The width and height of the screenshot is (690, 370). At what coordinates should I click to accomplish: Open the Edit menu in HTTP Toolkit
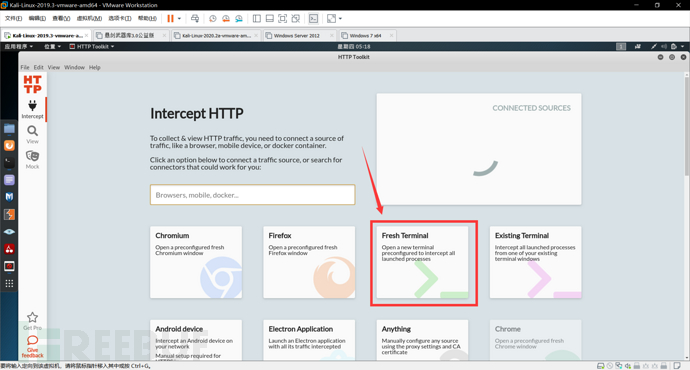[39, 67]
